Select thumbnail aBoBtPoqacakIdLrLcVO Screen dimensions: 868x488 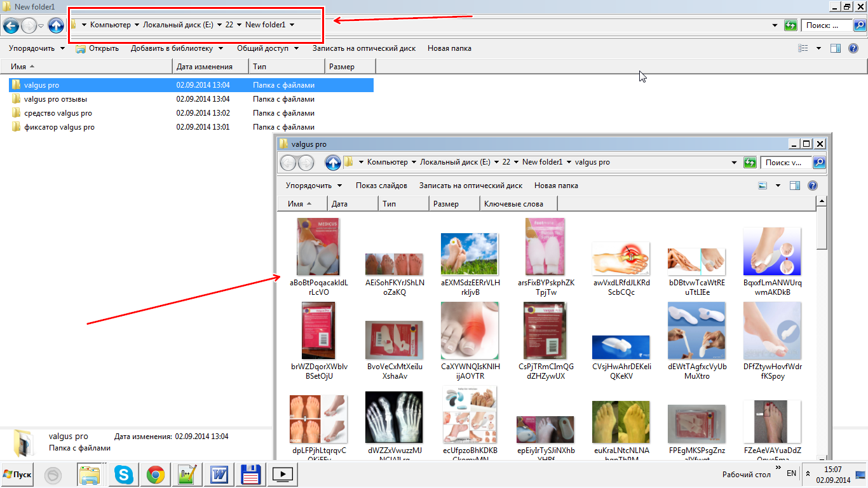318,257
